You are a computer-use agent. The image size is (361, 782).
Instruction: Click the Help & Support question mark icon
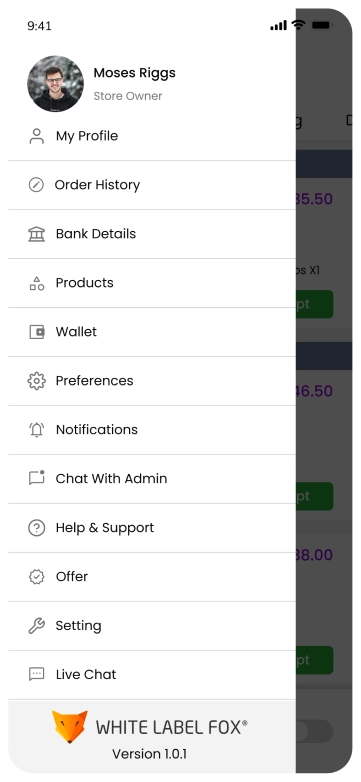[x=36, y=528]
